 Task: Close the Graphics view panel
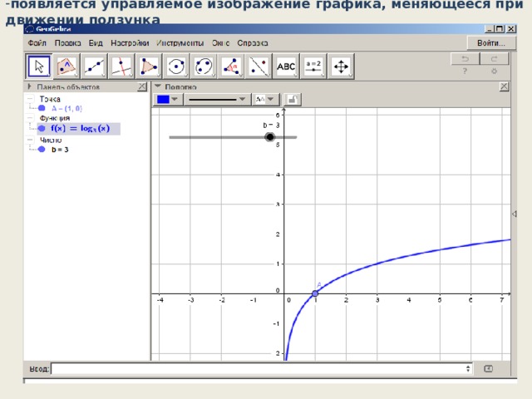(x=505, y=86)
